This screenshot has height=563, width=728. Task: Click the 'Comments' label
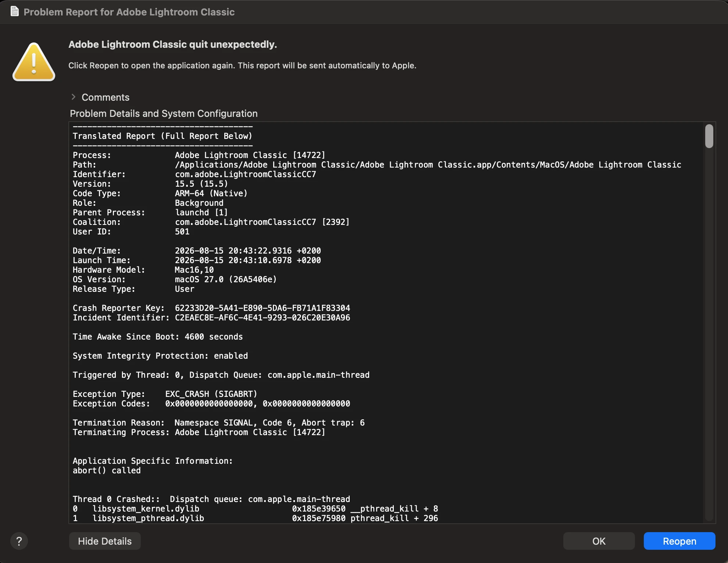click(106, 97)
